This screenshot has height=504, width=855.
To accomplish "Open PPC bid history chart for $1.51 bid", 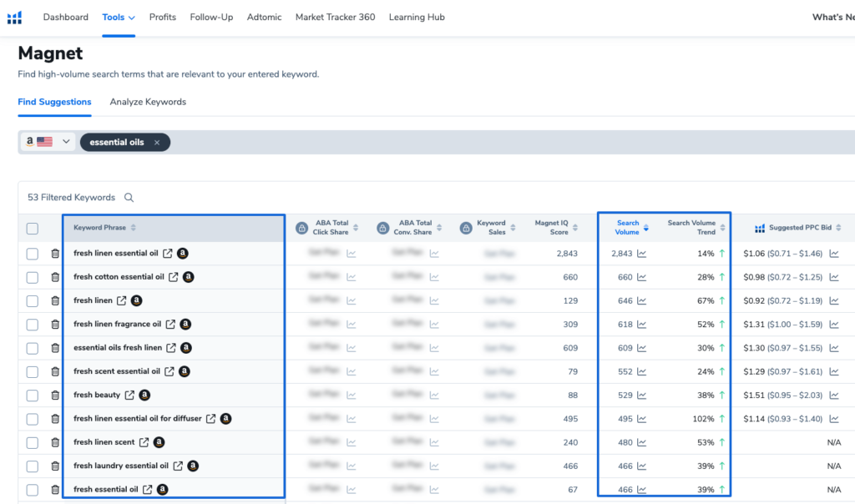I will [x=834, y=396].
